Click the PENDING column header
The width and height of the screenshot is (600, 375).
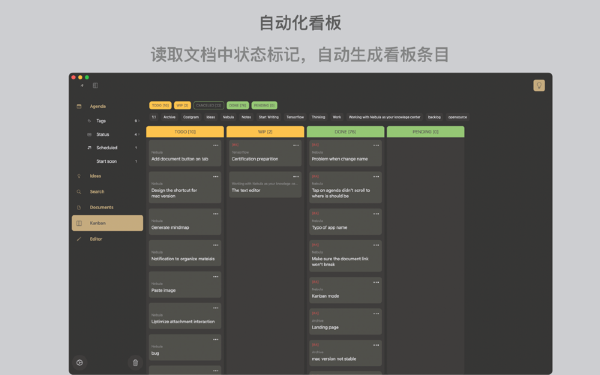426,132
